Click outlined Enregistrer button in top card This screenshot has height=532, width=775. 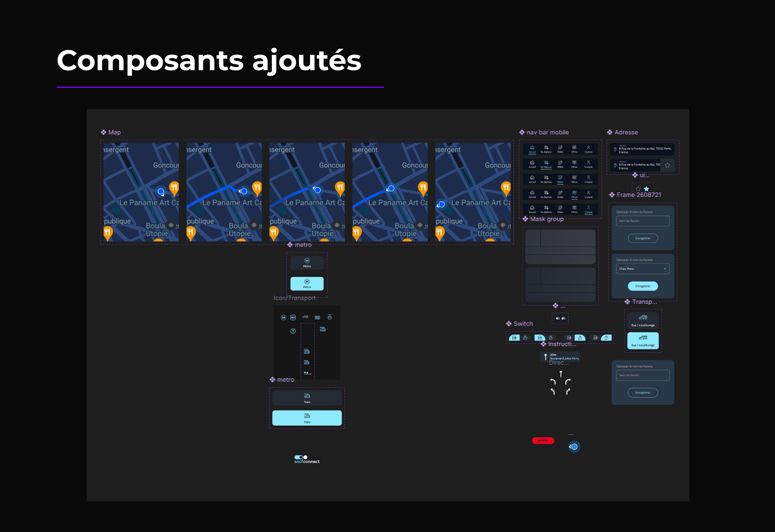(x=643, y=238)
